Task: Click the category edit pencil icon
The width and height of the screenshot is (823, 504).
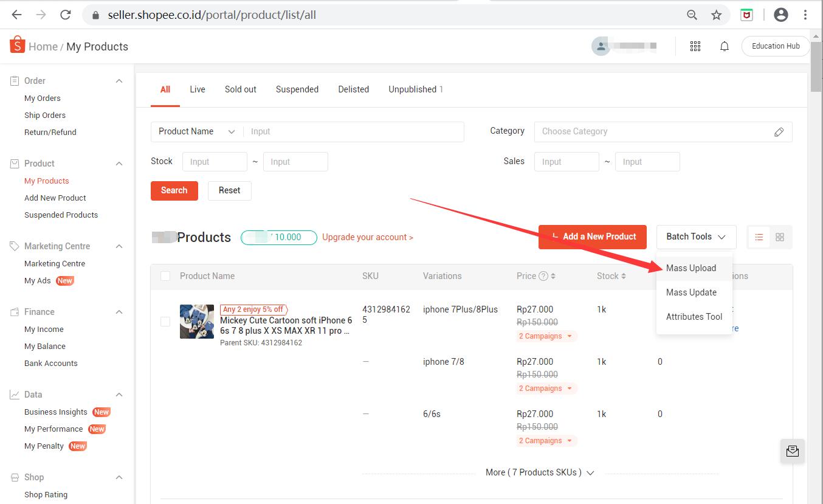Action: pyautogui.click(x=779, y=132)
